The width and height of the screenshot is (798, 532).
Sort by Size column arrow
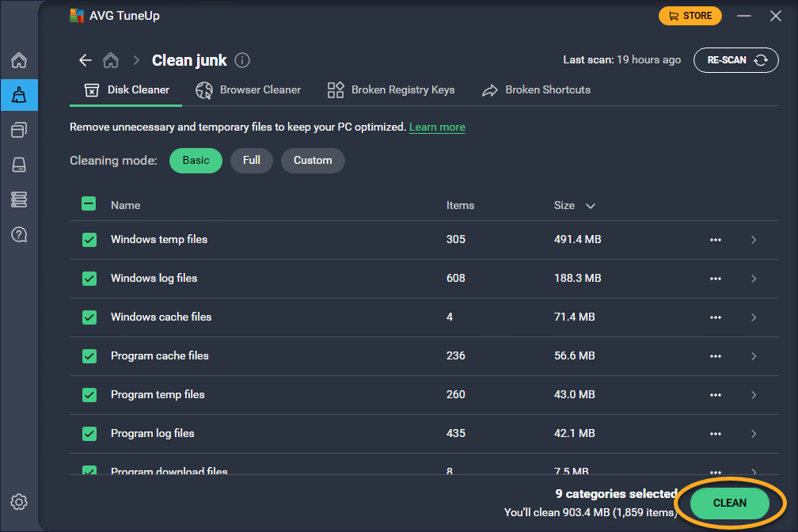coord(590,206)
